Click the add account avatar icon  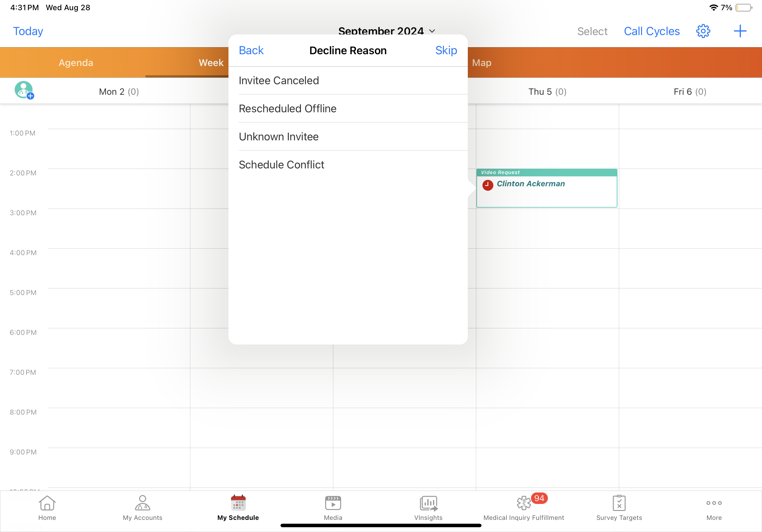24,90
